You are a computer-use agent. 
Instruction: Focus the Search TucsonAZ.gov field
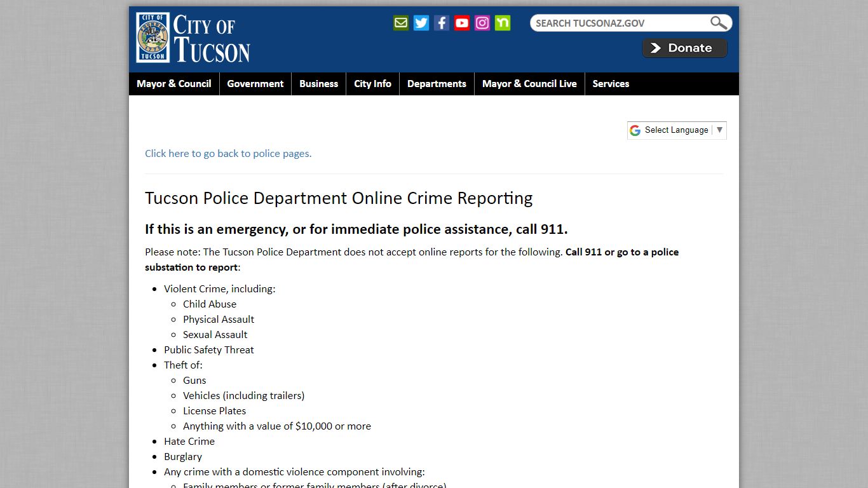[x=620, y=23]
